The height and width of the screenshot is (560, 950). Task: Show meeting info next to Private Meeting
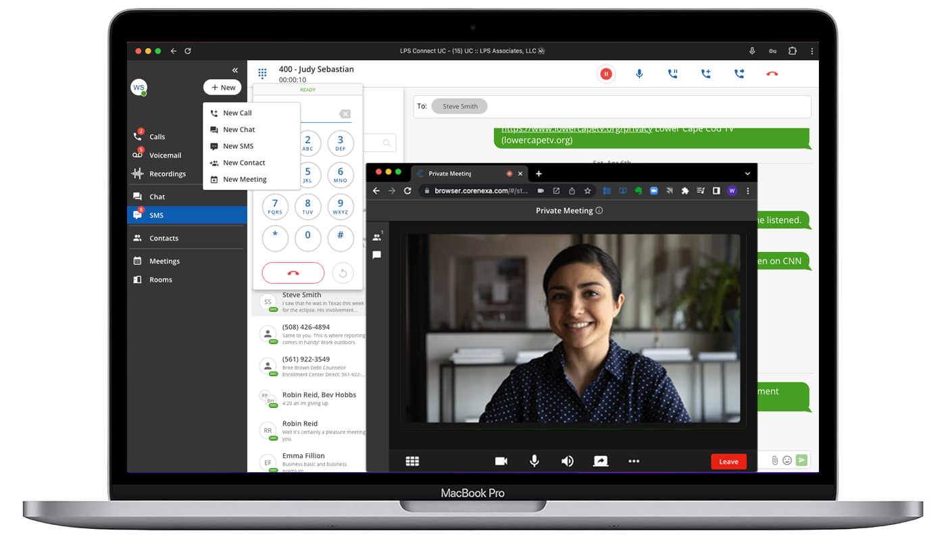pos(599,211)
